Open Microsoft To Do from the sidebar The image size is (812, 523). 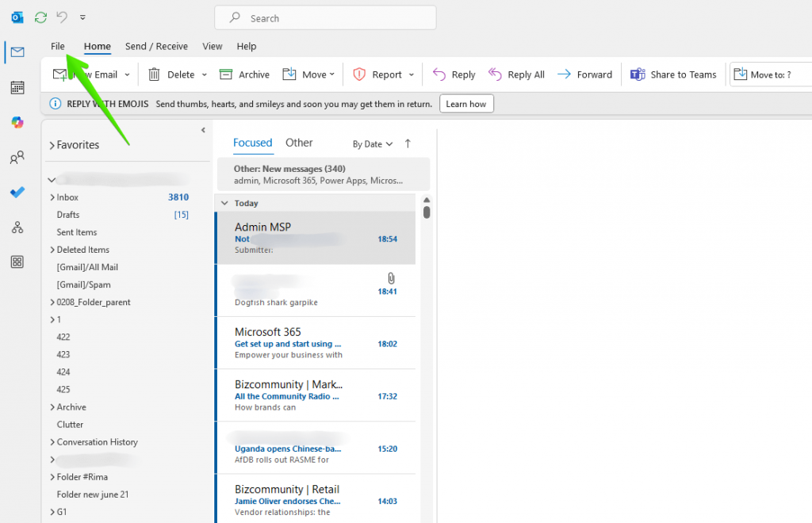point(17,193)
